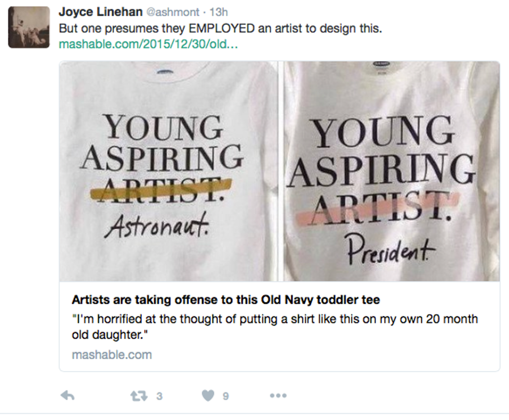
Task: Click the handwritten Astronaut text on left shirt
Action: pyautogui.click(x=156, y=227)
